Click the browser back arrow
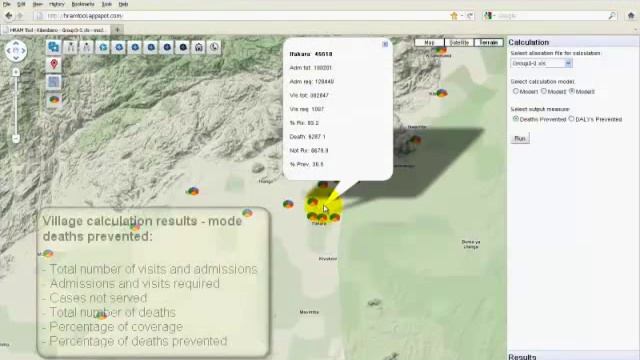Image resolution: width=640 pixels, height=360 pixels. point(9,16)
